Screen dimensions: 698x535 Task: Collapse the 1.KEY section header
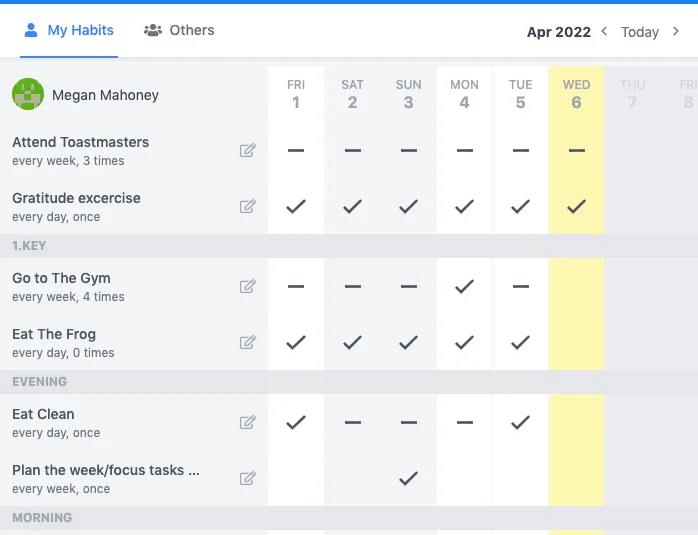pos(30,246)
